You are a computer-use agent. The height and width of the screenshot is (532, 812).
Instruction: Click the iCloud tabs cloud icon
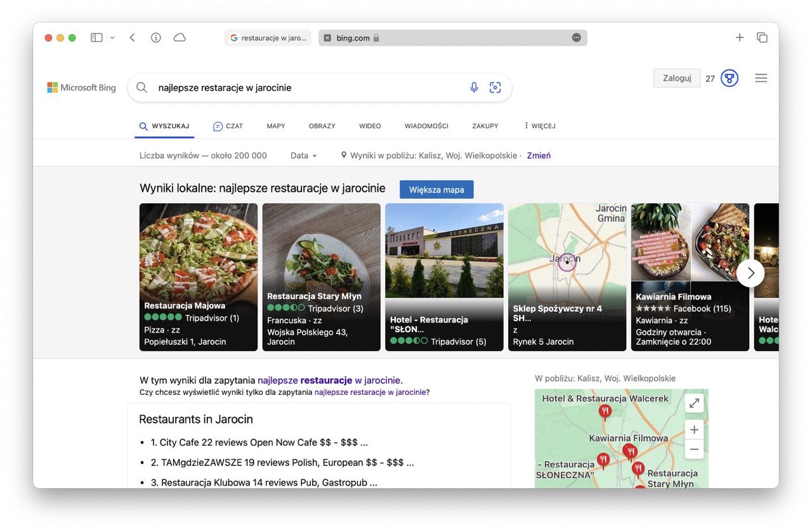point(180,38)
